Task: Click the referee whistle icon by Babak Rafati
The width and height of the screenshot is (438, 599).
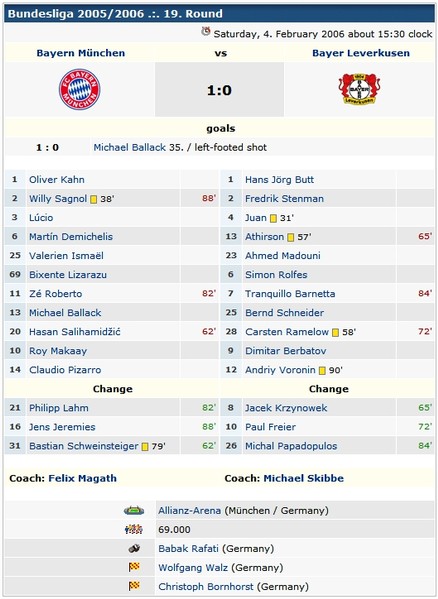Action: pos(134,549)
